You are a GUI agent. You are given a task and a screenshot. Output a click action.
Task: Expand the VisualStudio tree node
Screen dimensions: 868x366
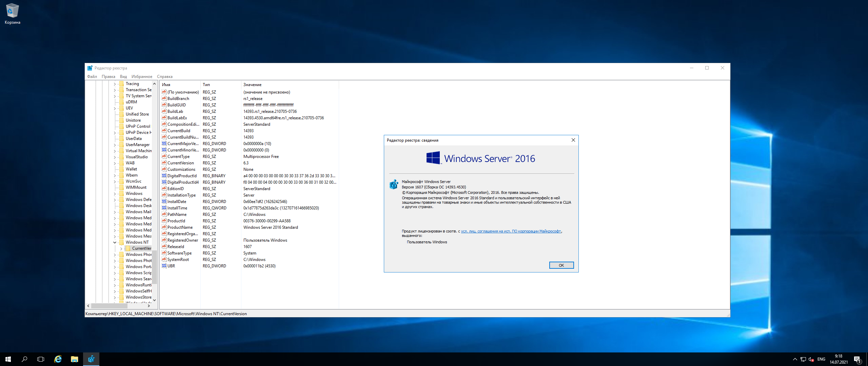[x=115, y=157]
